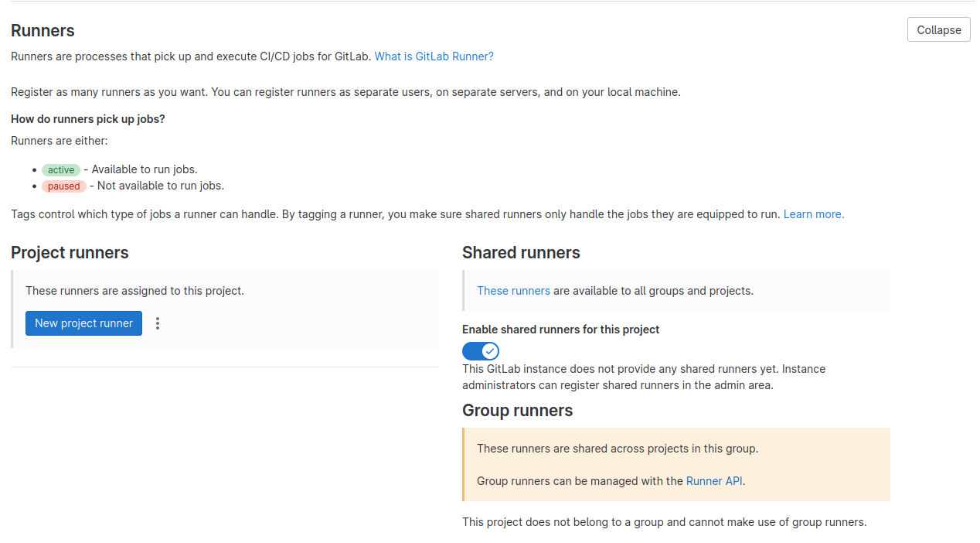Follow the 'Learn more.' link about tags

coord(813,214)
